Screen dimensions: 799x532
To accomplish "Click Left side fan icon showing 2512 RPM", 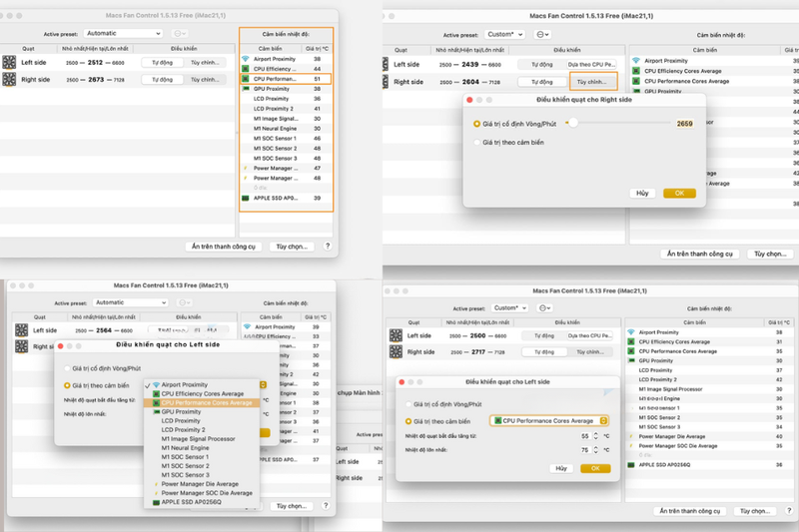I will [x=9, y=62].
